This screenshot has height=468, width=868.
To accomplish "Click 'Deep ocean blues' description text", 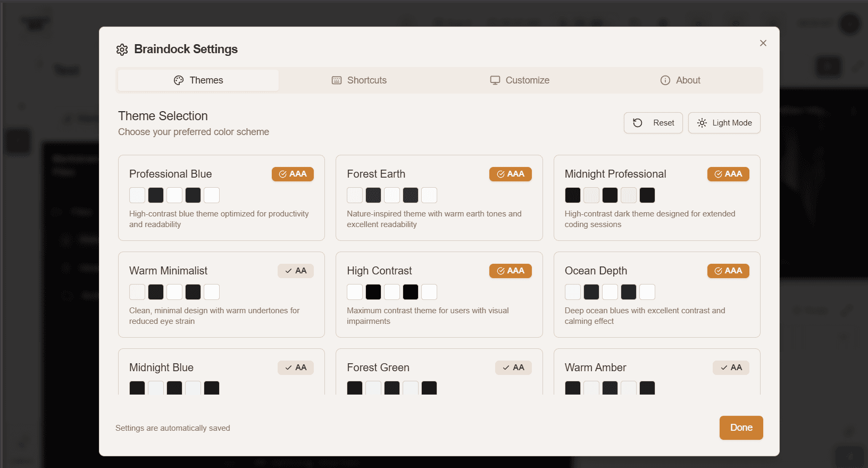I will pos(645,316).
